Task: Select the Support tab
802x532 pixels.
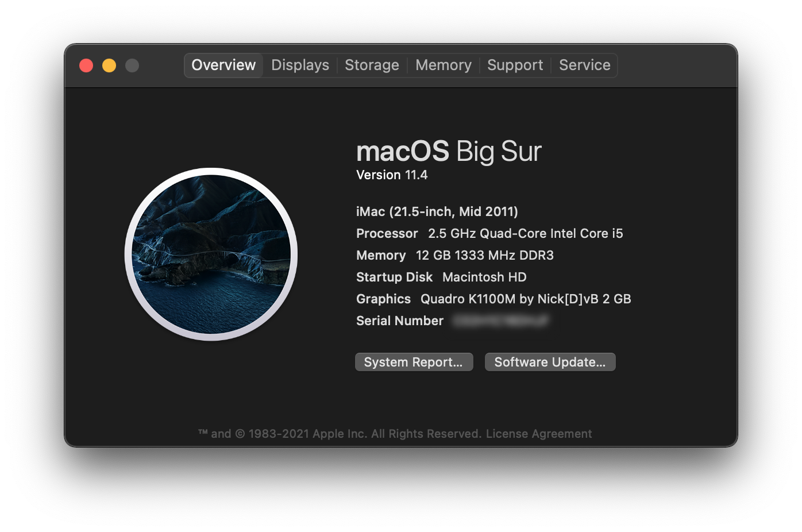Action: point(515,65)
